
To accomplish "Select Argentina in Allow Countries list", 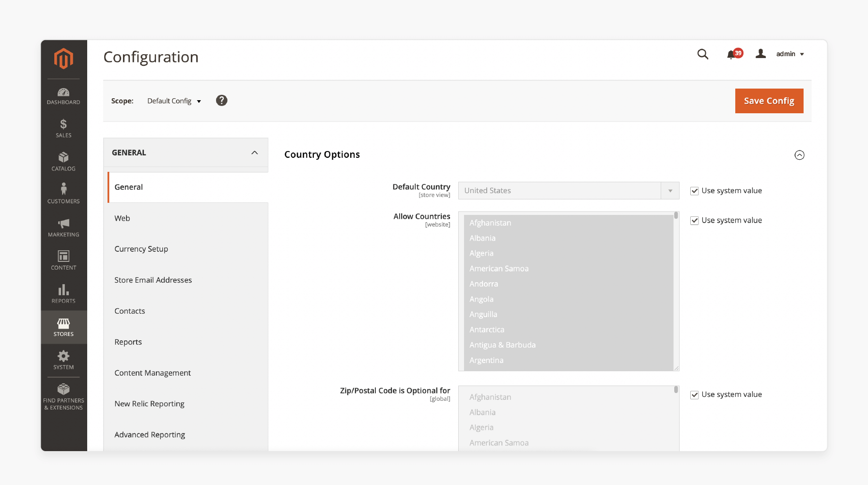I will [x=569, y=361].
